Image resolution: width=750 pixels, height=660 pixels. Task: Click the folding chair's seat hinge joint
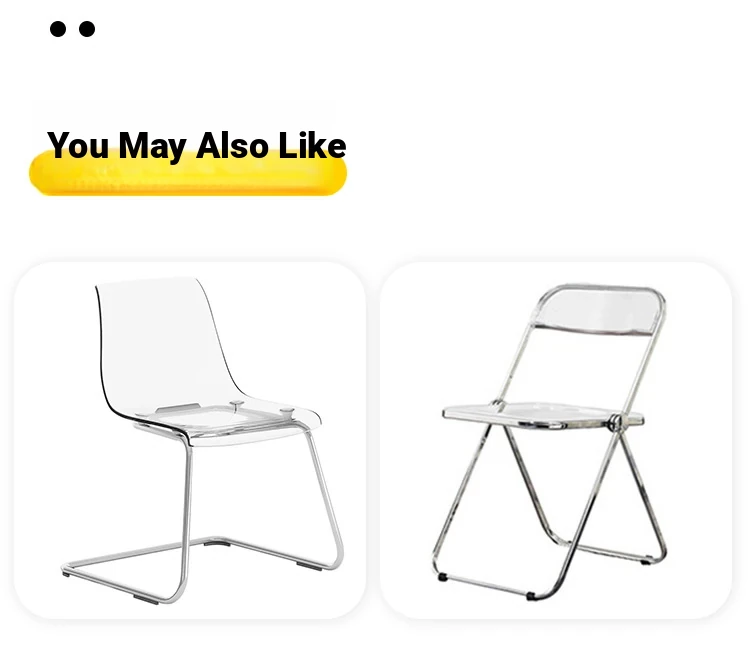click(x=615, y=423)
